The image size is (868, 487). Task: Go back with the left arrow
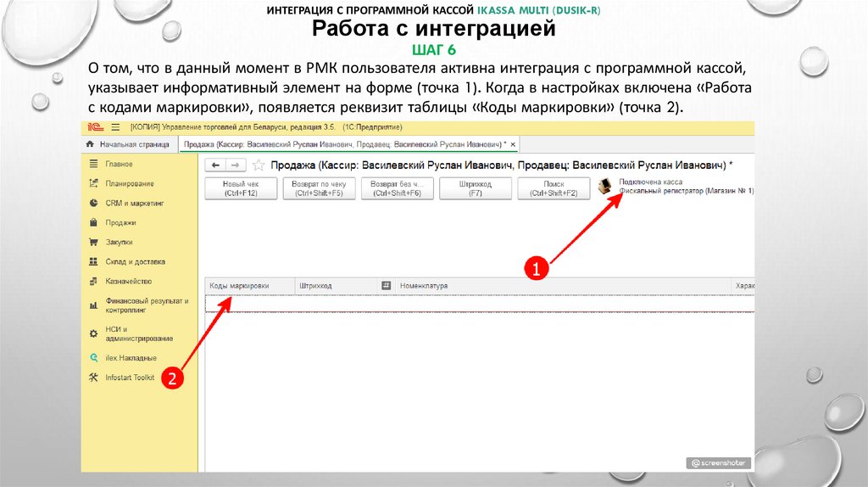click(x=215, y=165)
